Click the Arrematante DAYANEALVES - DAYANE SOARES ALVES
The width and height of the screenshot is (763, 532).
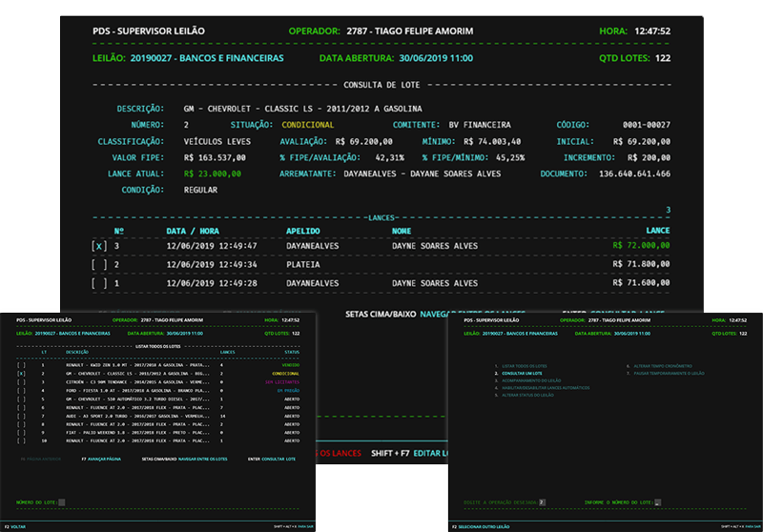point(422,174)
